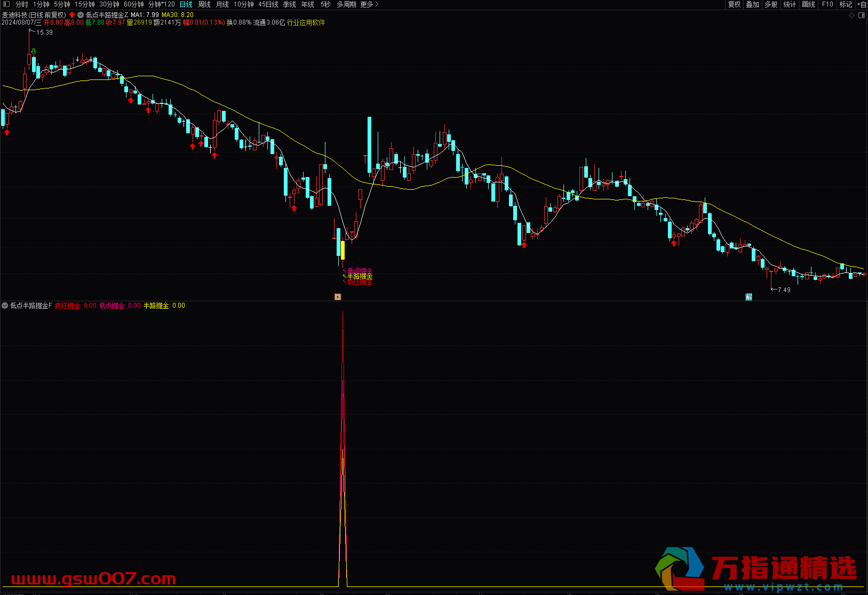Click the 解 info marker on the time axis
The image size is (868, 595).
749,297
